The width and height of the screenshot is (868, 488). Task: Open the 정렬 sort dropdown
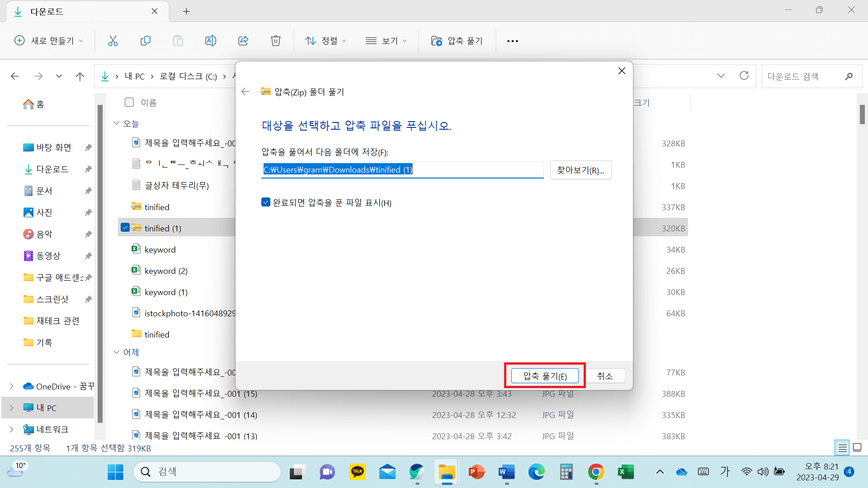tap(325, 41)
